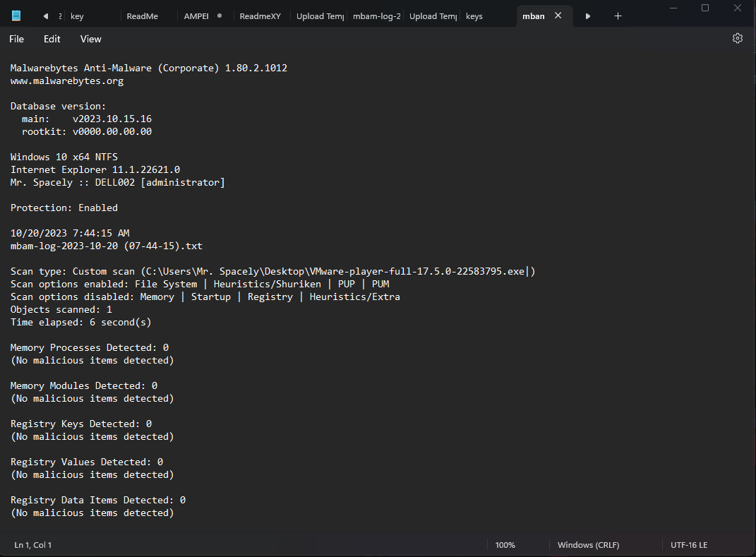Click the Memory Processes Detected: 0 line
The image size is (756, 557).
tap(90, 348)
